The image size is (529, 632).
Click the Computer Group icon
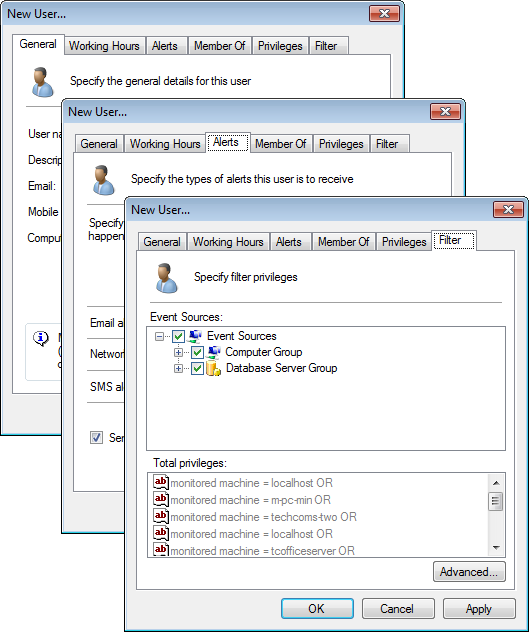click(x=213, y=352)
